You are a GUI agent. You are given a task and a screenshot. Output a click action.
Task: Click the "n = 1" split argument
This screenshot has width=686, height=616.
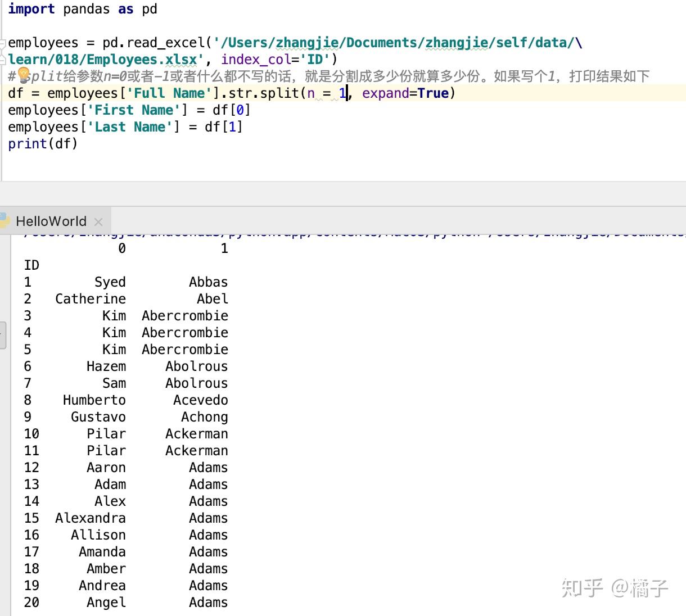point(327,93)
